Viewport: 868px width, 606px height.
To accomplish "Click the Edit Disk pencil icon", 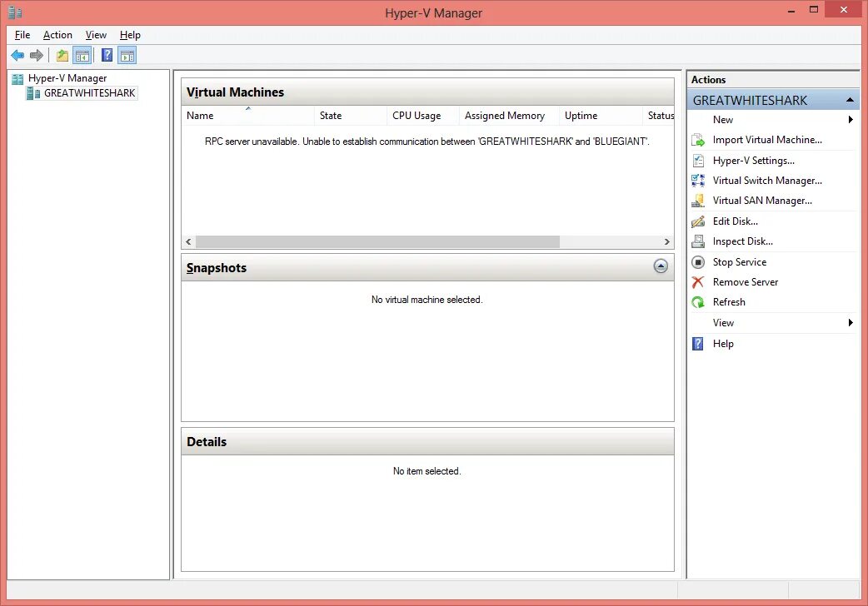I will (698, 221).
